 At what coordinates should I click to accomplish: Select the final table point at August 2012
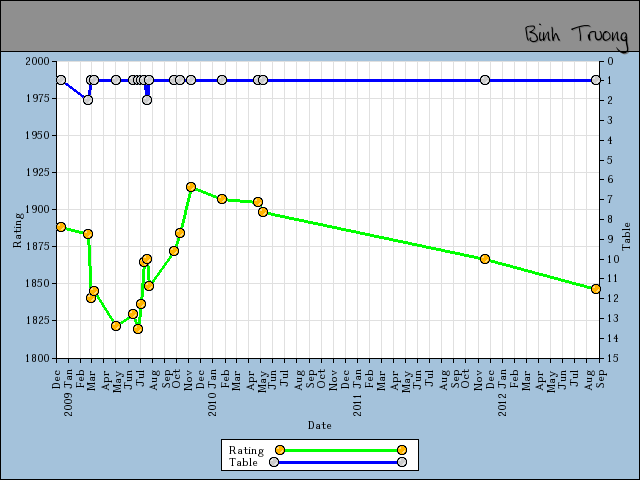596,80
